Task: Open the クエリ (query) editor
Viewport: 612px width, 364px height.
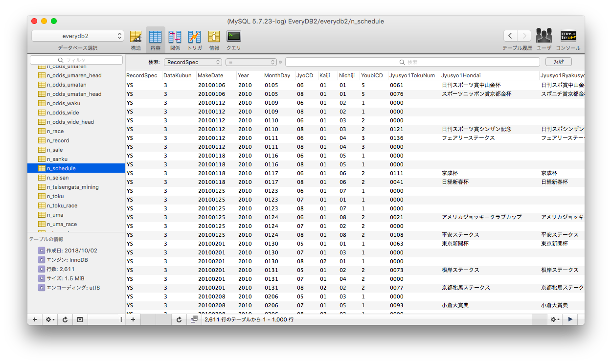Action: (234, 40)
